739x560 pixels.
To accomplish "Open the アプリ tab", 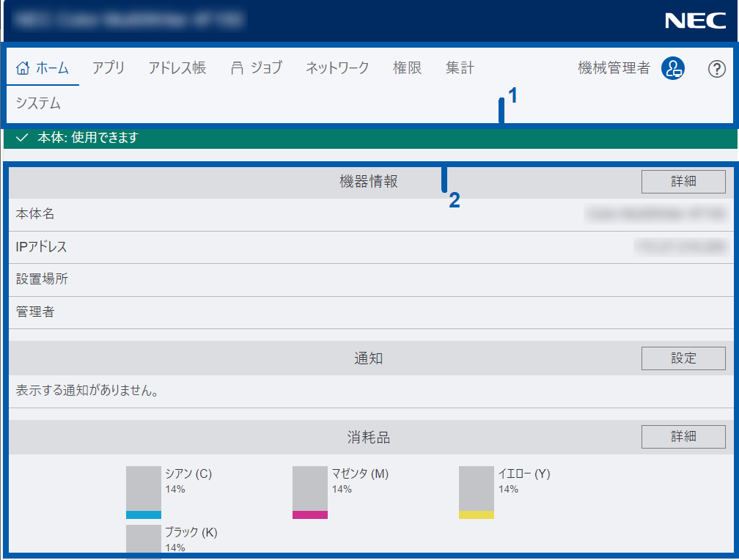I will [109, 68].
